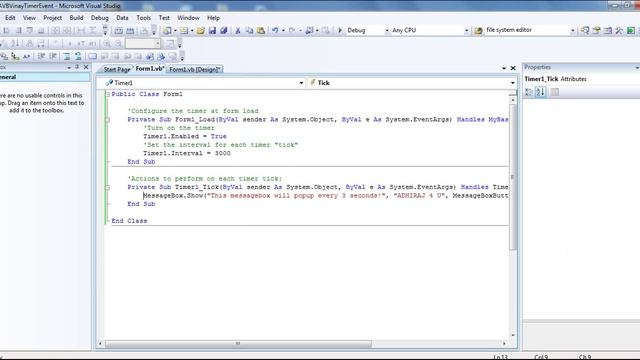Open the View menu
The image size is (640, 360).
coord(29,18)
